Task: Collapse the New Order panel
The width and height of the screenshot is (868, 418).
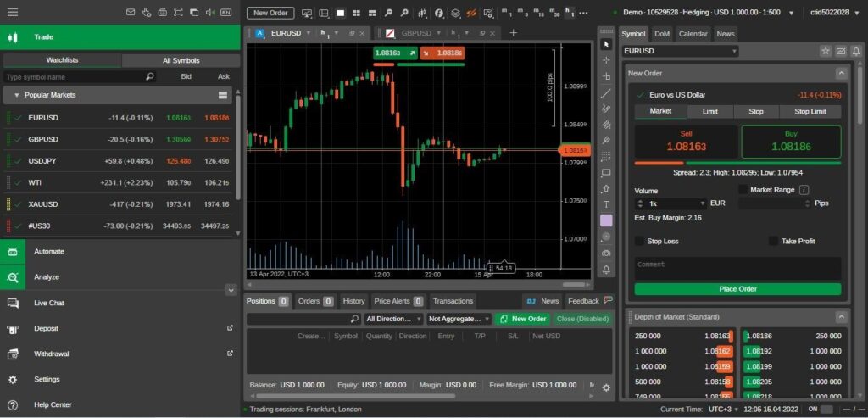Action: coord(840,74)
